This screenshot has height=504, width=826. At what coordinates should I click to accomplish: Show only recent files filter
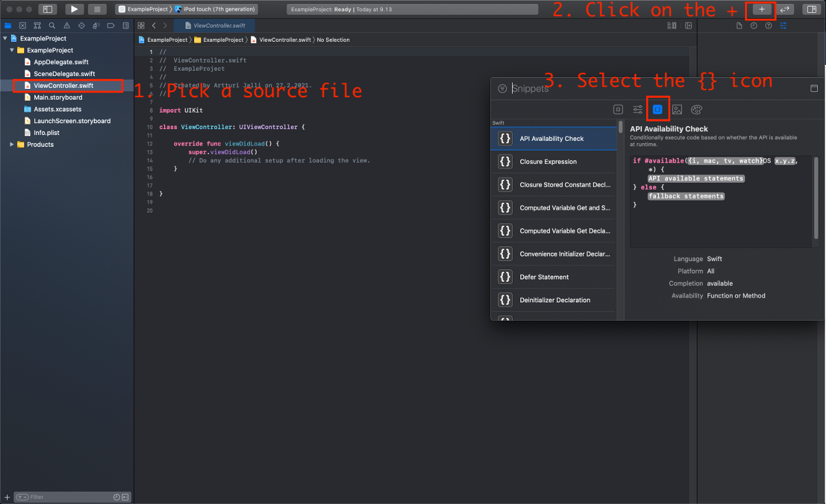point(116,497)
